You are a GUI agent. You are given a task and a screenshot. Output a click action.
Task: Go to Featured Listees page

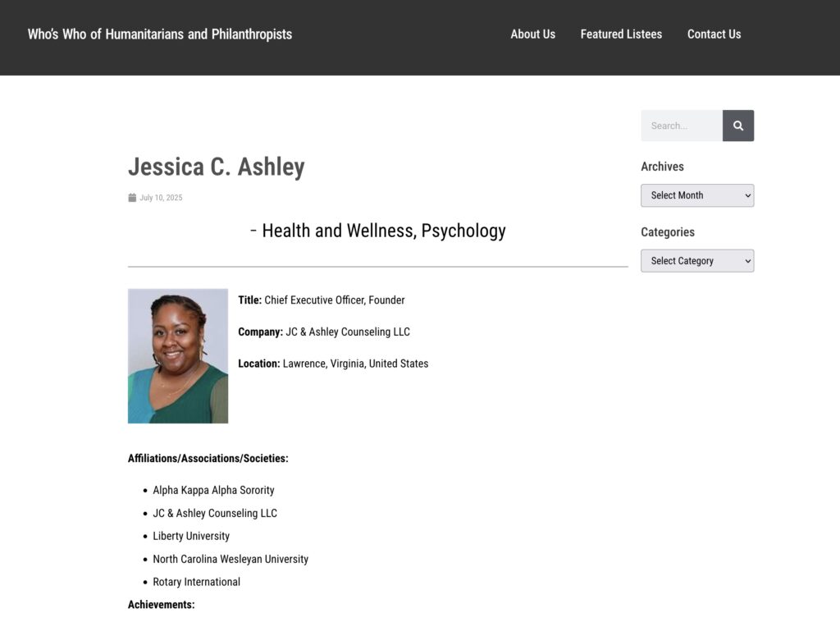point(621,34)
